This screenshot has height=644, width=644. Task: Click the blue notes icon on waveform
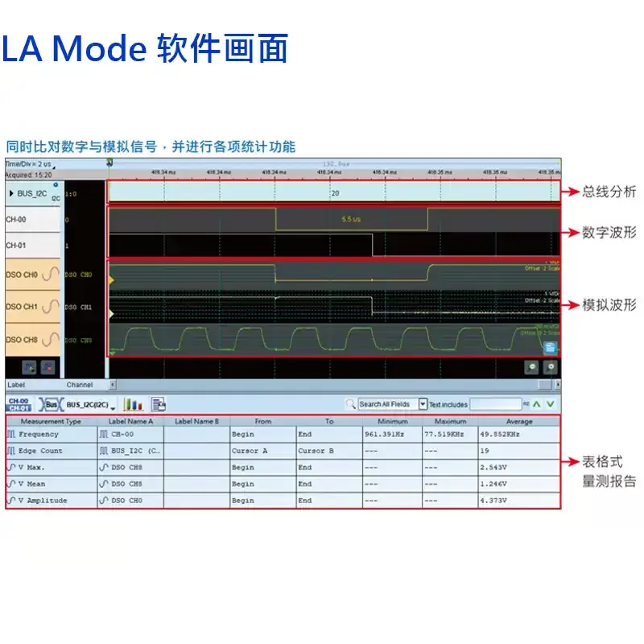550,348
